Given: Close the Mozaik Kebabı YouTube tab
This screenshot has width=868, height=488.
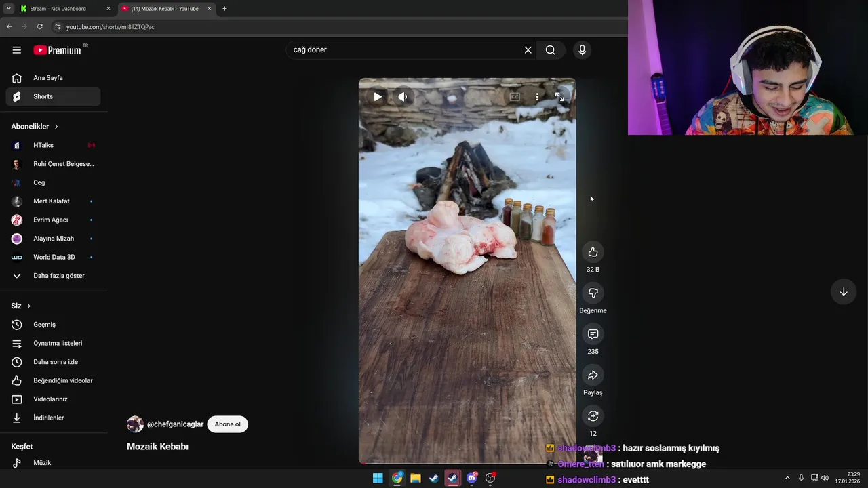Looking at the screenshot, I should (x=209, y=9).
